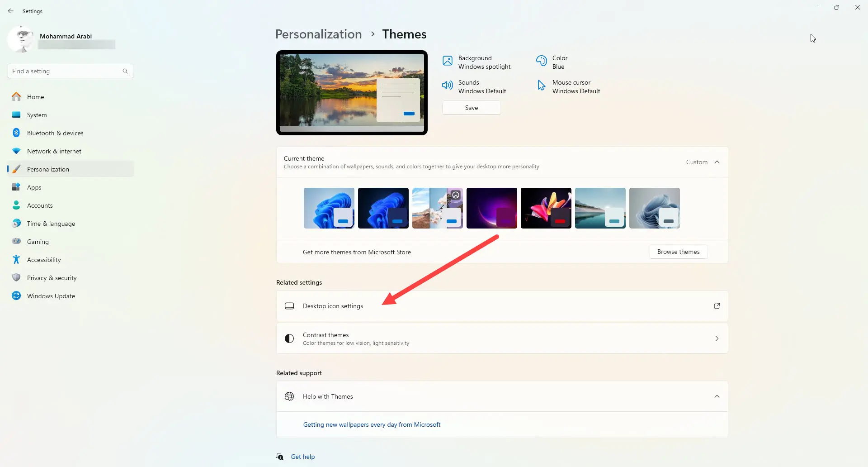This screenshot has width=868, height=467.
Task: Click the external link icon for Desktop icon settings
Action: [717, 306]
